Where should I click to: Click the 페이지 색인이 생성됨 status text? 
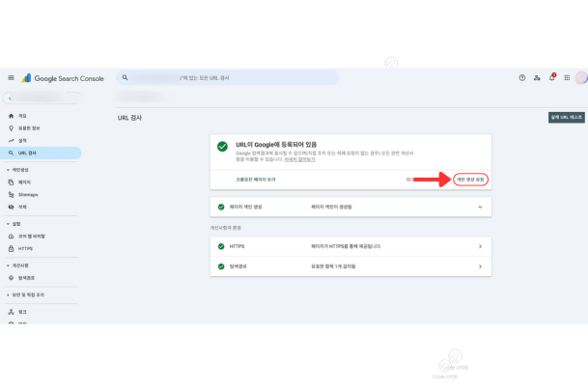pos(331,207)
